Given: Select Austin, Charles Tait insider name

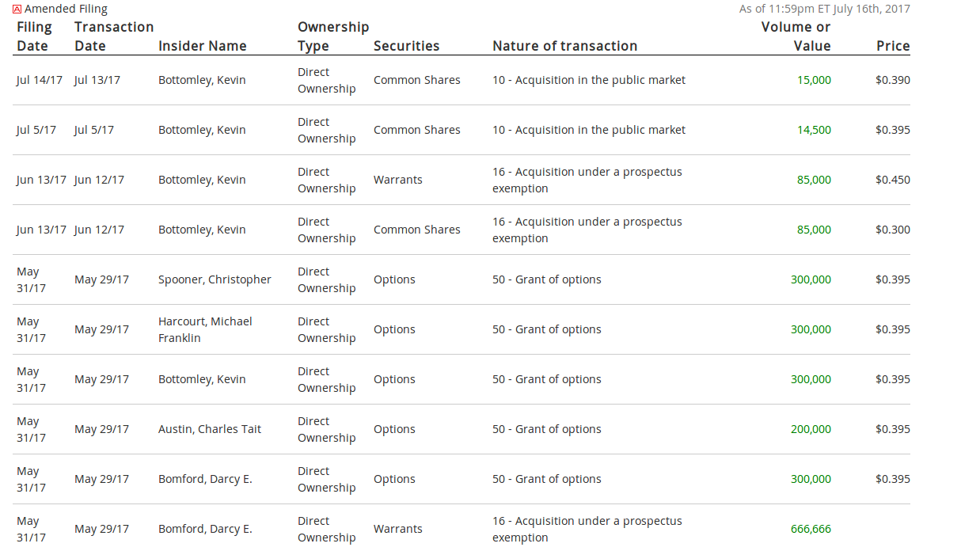Looking at the screenshot, I should [210, 429].
